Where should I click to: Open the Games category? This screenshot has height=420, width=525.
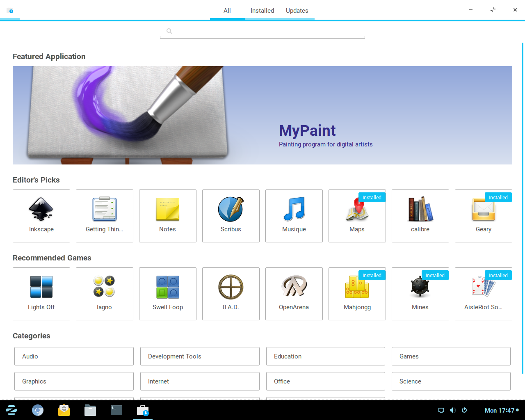point(451,356)
